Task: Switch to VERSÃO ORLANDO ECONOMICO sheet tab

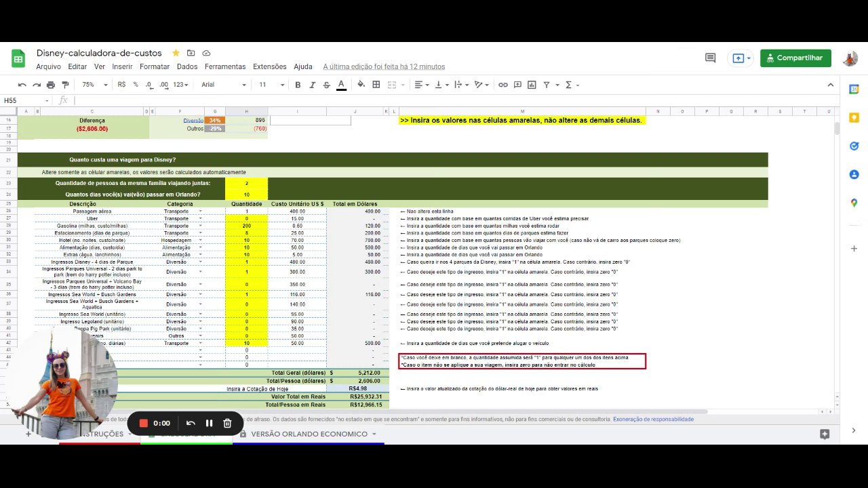Action: [309, 434]
